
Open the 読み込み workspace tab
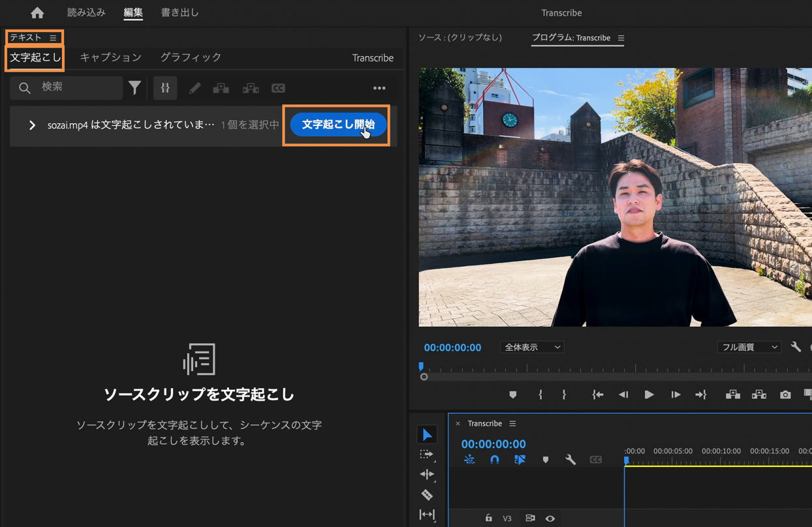[x=86, y=12]
